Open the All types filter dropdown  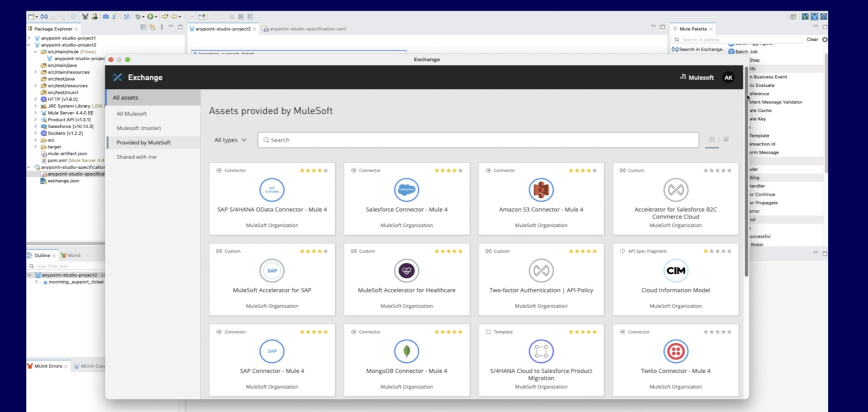point(230,140)
